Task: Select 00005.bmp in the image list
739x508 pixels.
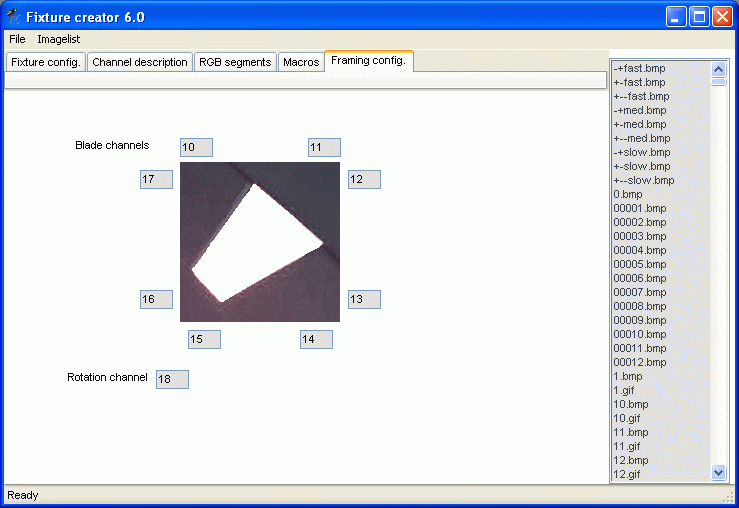Action: point(640,264)
